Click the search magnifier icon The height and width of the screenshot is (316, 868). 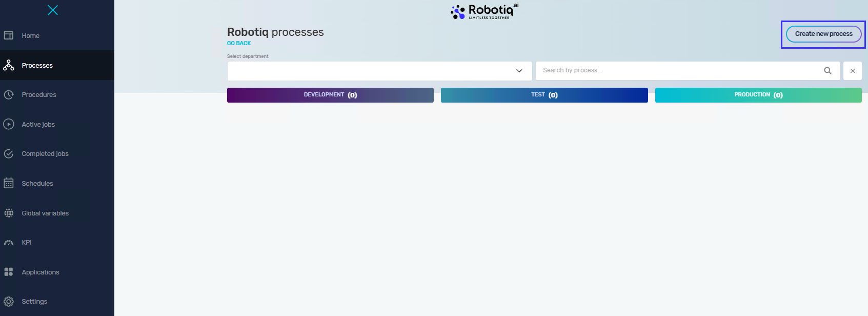point(827,71)
